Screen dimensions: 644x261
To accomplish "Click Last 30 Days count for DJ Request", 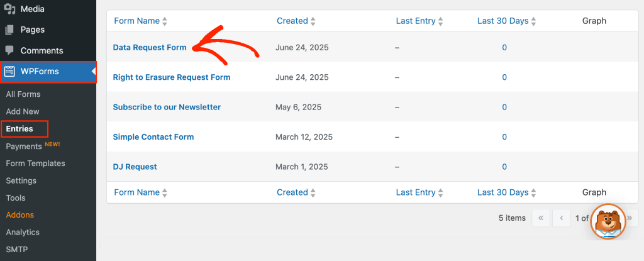I will click(504, 167).
